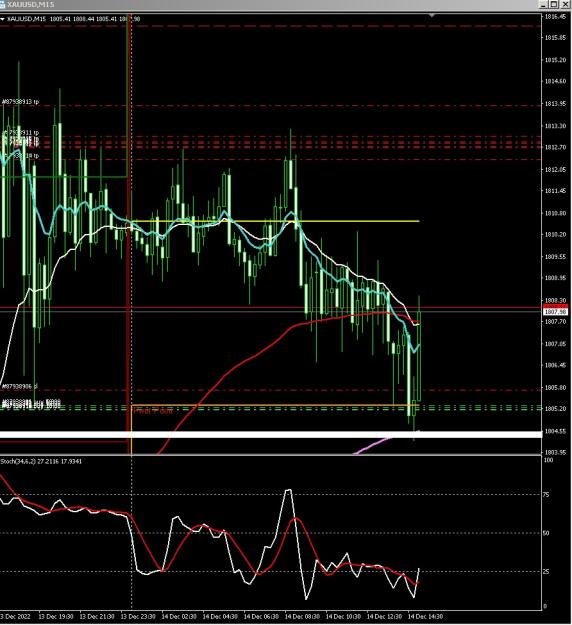Click the chart window icon in title bar

pyautogui.click(x=2, y=4)
